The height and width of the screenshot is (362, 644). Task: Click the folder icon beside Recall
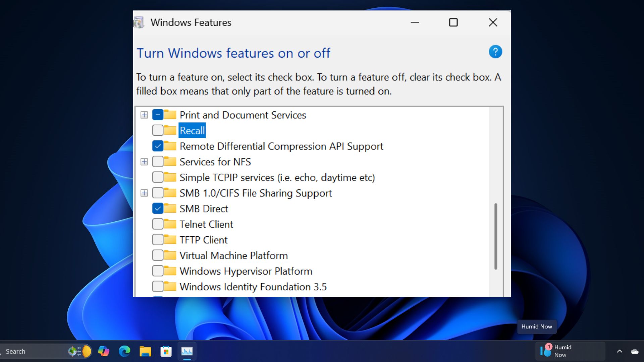click(x=170, y=130)
